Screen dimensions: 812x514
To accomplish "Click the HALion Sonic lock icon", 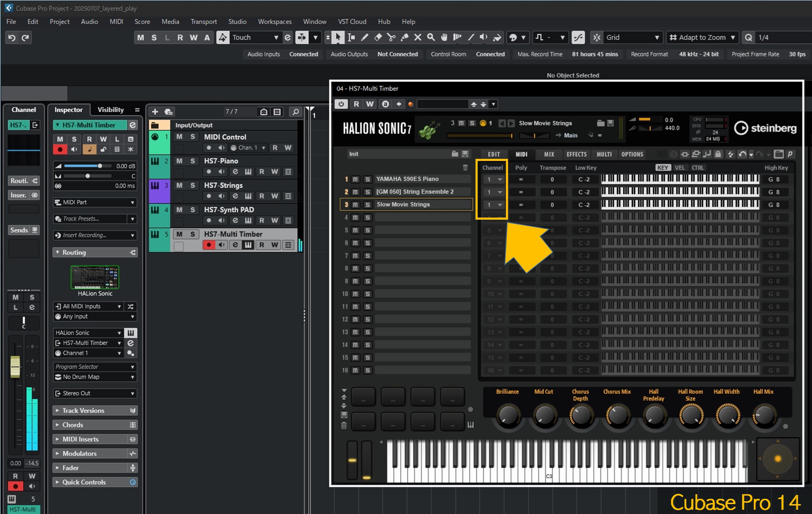I will pos(718,154).
